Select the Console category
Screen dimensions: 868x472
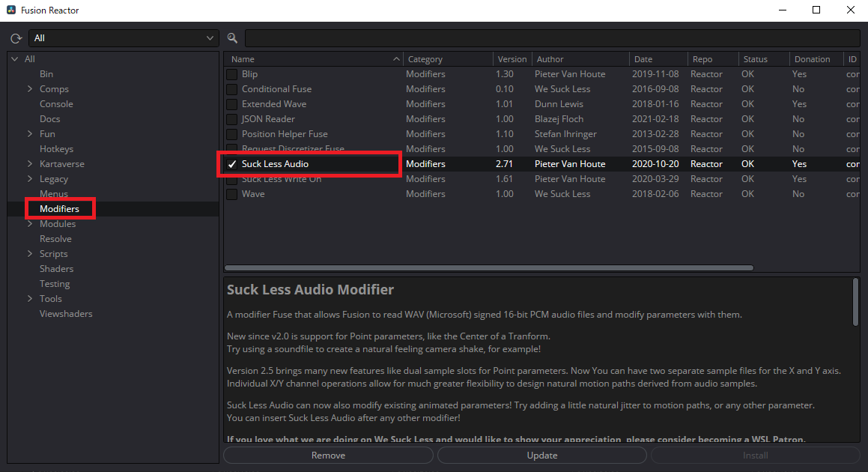pos(56,103)
